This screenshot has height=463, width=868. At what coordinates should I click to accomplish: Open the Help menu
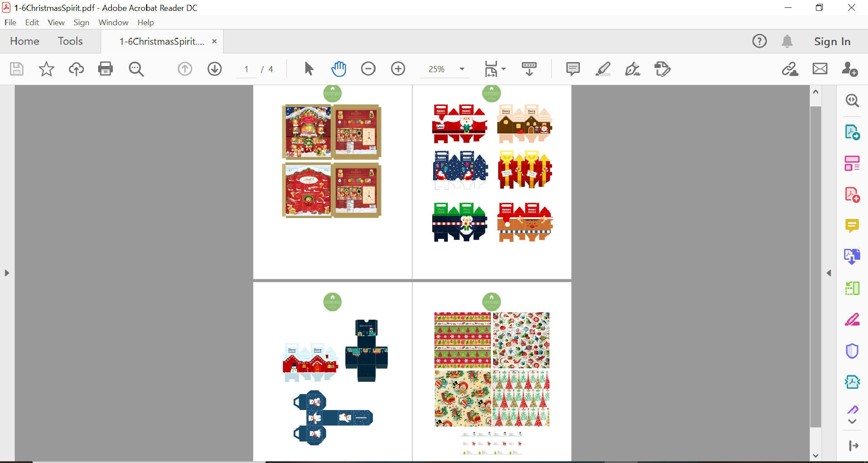(145, 23)
